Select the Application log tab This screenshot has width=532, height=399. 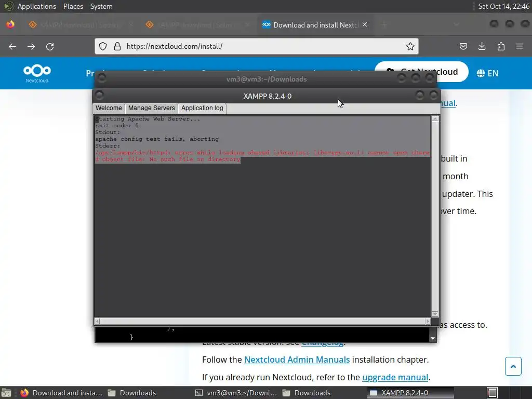click(202, 108)
